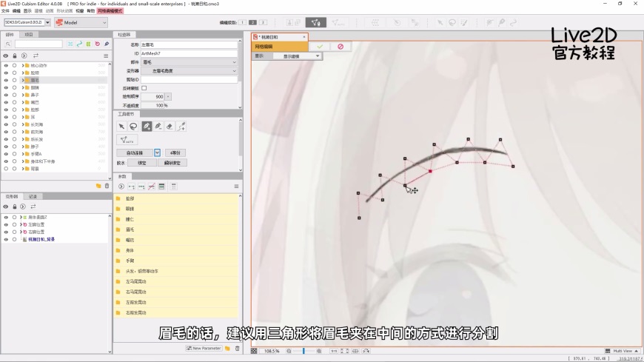Toggle visibility of 手臂A folder

[6, 154]
